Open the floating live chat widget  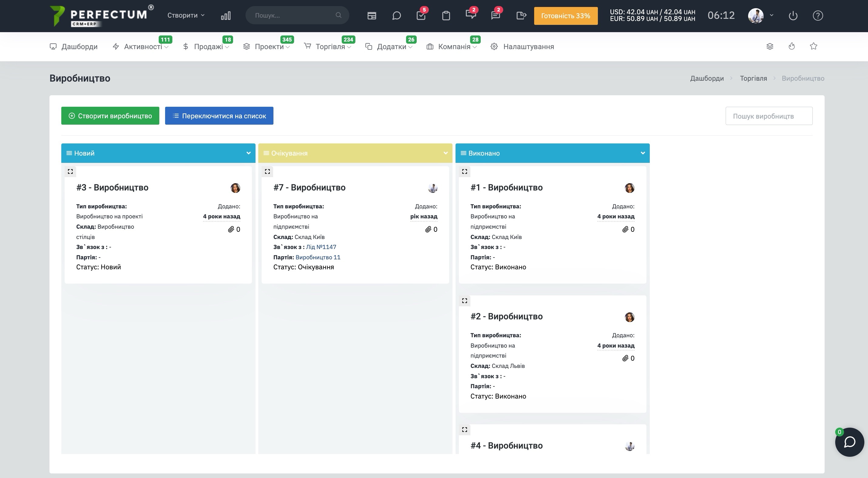(x=849, y=442)
